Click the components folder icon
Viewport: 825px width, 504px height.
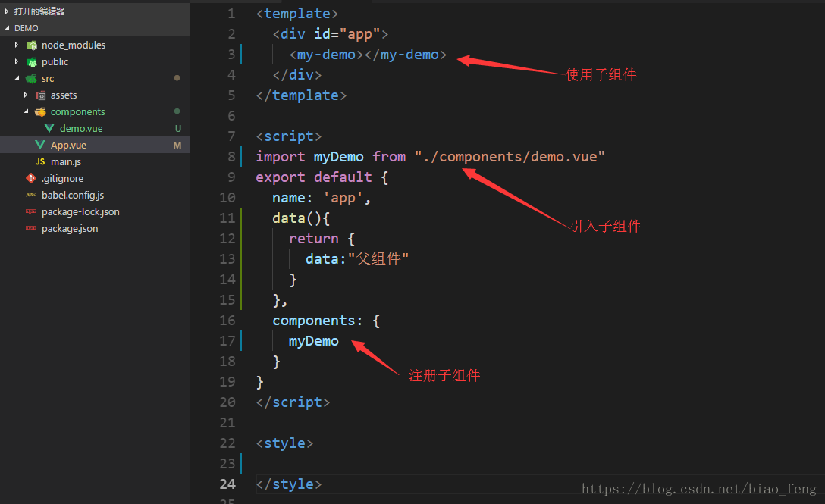[x=40, y=111]
